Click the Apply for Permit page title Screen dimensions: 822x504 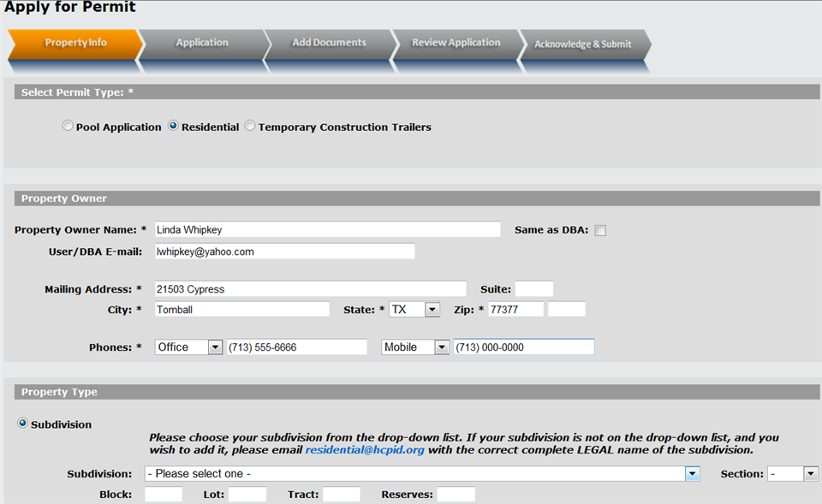pyautogui.click(x=69, y=7)
